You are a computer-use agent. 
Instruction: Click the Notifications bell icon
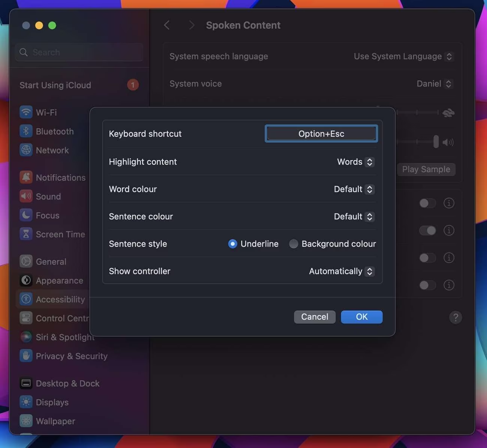tap(26, 177)
